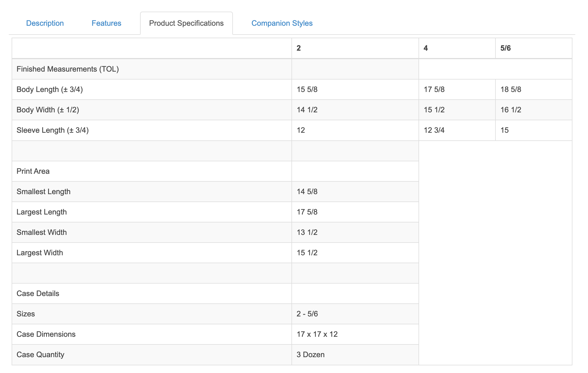Select the Body Length row label
Image resolution: width=588 pixels, height=373 pixels.
pyautogui.click(x=50, y=89)
